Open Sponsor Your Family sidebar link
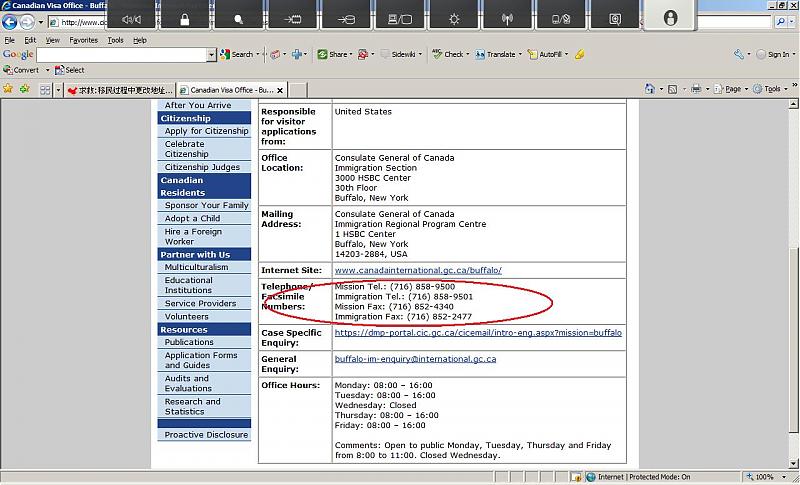Screen dimensions: 800x485 [x=206, y=205]
